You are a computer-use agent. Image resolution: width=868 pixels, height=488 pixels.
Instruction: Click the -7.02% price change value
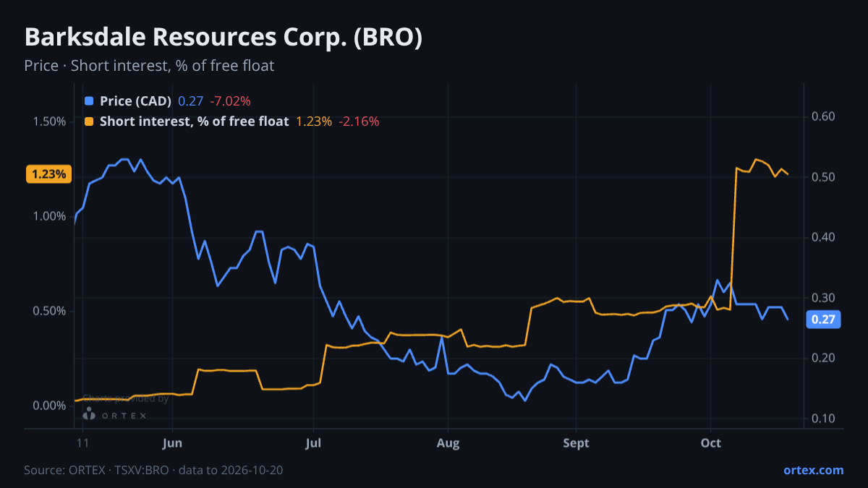[230, 101]
